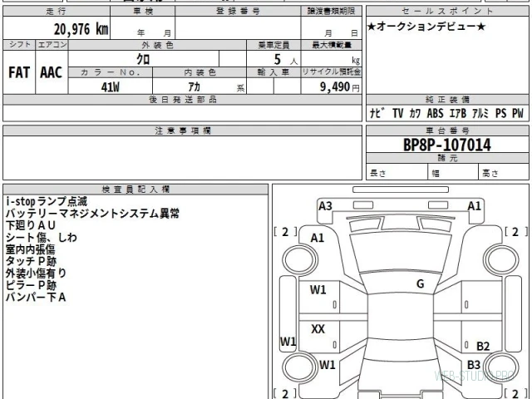Select the 最大積載量 max load header
The height and width of the screenshot is (399, 532).
pyautogui.click(x=331, y=45)
